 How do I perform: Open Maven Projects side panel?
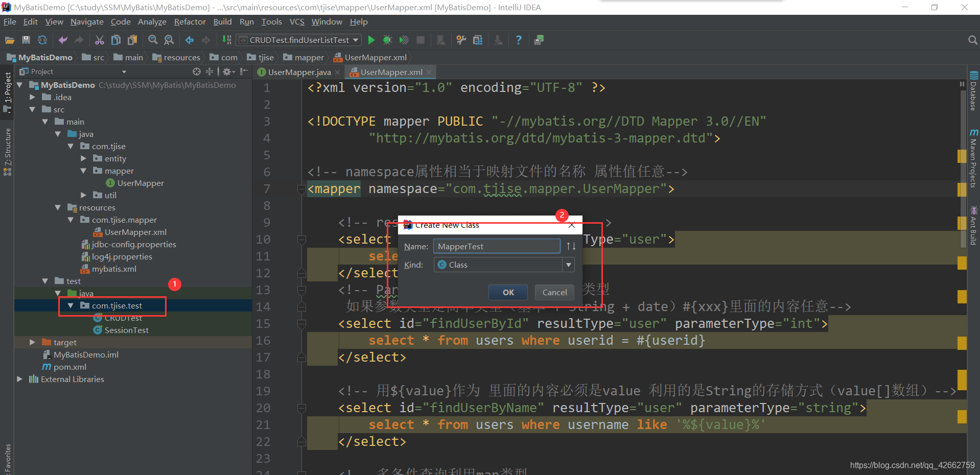[974, 158]
